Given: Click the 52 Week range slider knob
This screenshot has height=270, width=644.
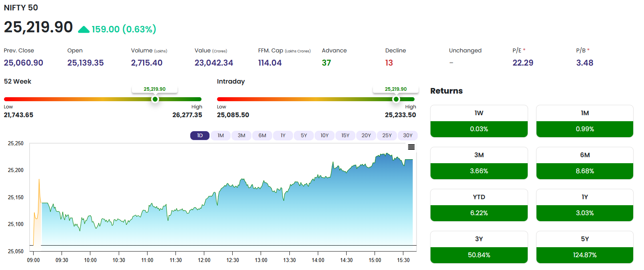Looking at the screenshot, I should (x=155, y=99).
